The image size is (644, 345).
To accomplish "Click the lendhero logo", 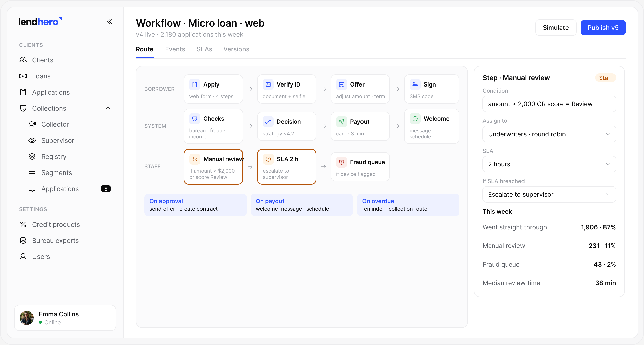I will pyautogui.click(x=40, y=22).
